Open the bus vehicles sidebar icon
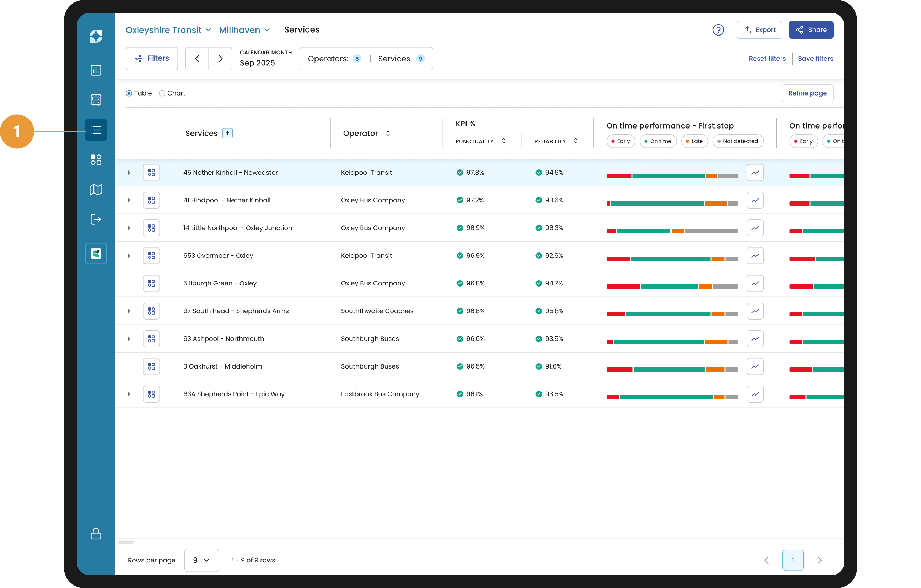The image size is (921, 588). 96,100
